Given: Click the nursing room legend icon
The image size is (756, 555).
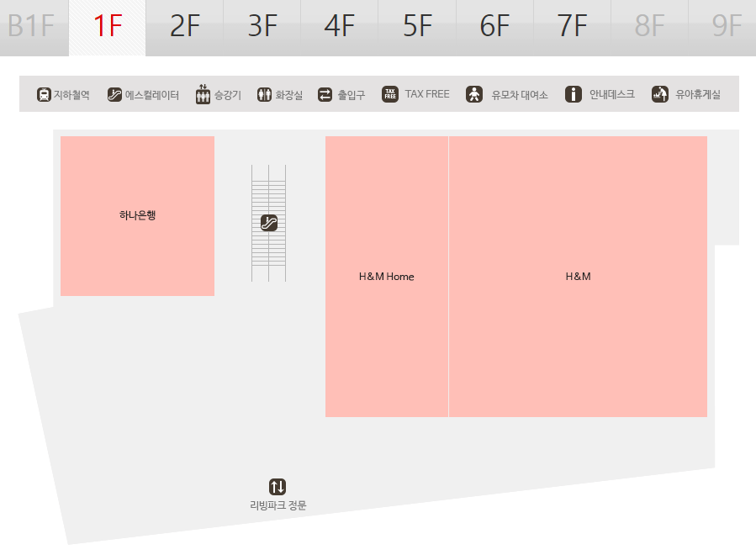Looking at the screenshot, I should point(660,94).
